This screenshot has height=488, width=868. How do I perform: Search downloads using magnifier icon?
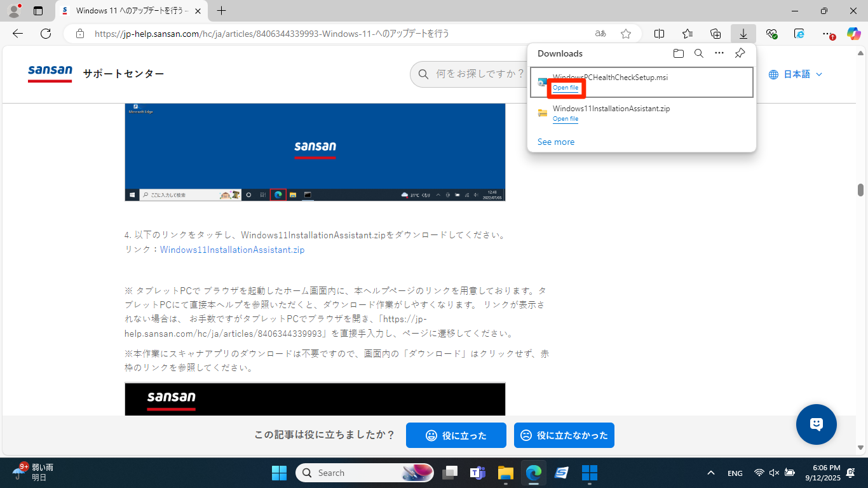(x=699, y=53)
